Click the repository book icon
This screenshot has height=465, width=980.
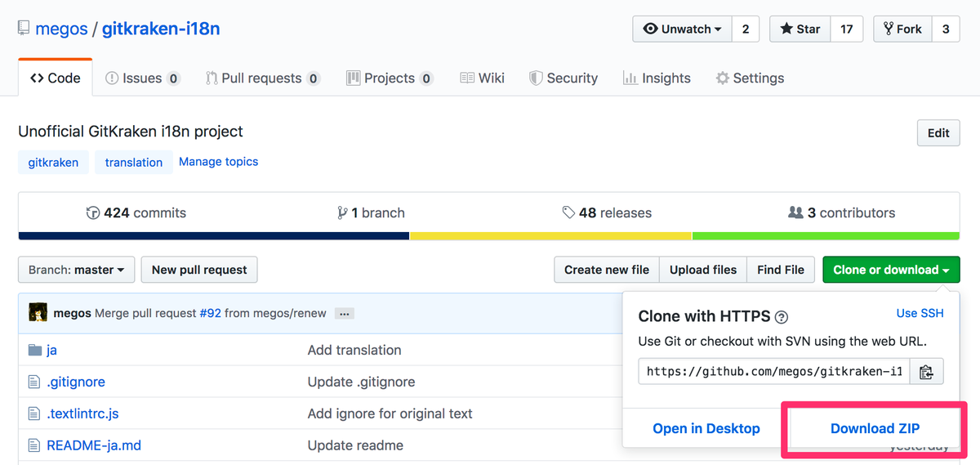tap(23, 29)
